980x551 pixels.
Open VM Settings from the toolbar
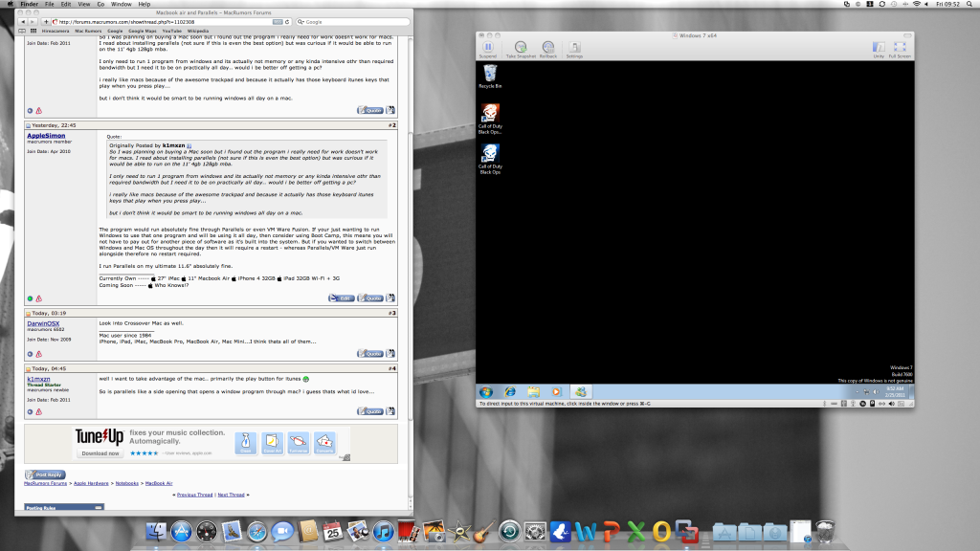click(x=574, y=48)
